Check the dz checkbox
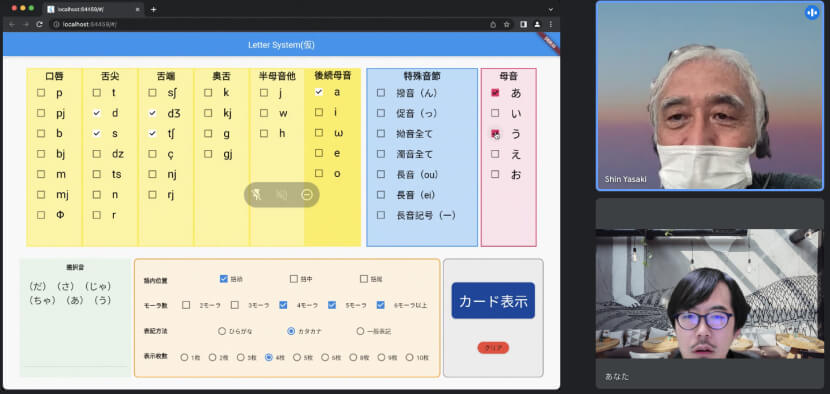The width and height of the screenshot is (830, 394). click(96, 154)
